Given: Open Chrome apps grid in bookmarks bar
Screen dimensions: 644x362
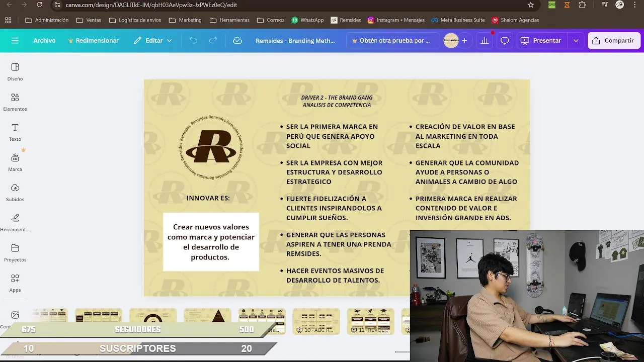Looking at the screenshot, I should [x=8, y=20].
